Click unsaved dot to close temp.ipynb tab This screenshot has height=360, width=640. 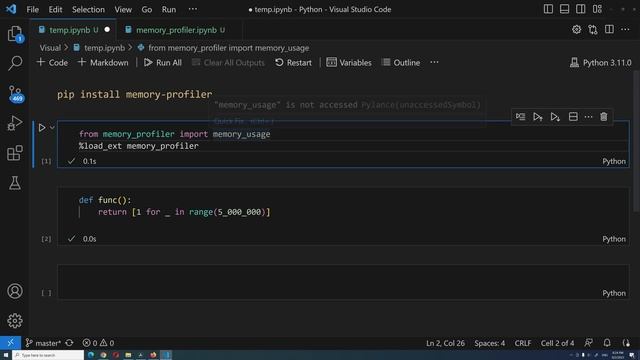pyautogui.click(x=107, y=30)
